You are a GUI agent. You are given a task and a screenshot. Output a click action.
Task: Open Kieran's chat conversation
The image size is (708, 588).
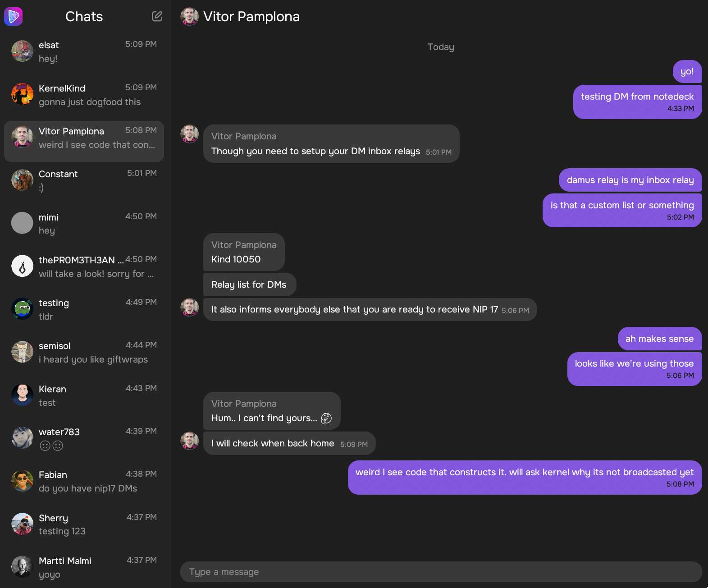(84, 395)
